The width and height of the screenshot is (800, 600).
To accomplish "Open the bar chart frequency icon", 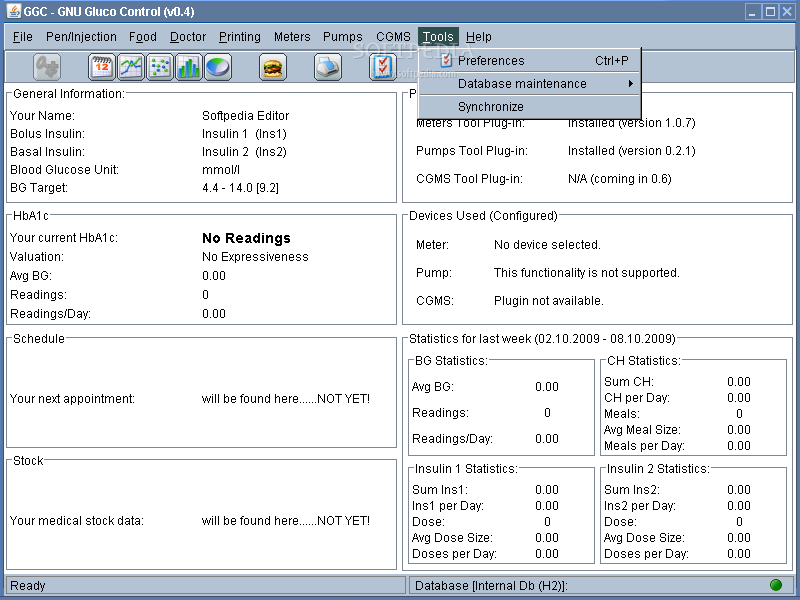I will pos(189,67).
